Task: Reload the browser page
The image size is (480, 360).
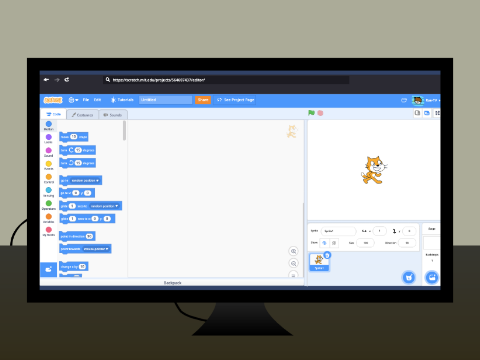Action: tap(67, 80)
